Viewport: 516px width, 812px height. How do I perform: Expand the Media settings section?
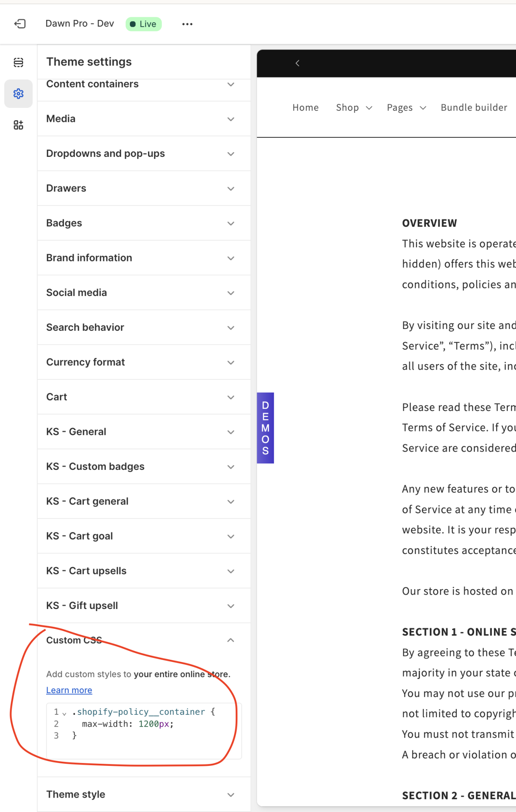tap(144, 119)
